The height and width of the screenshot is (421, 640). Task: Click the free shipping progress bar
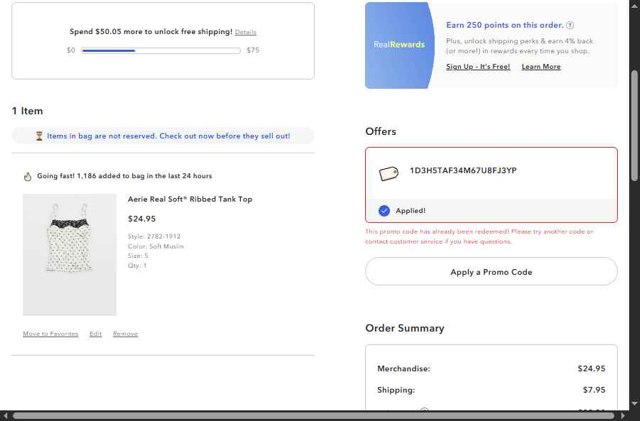coord(161,51)
